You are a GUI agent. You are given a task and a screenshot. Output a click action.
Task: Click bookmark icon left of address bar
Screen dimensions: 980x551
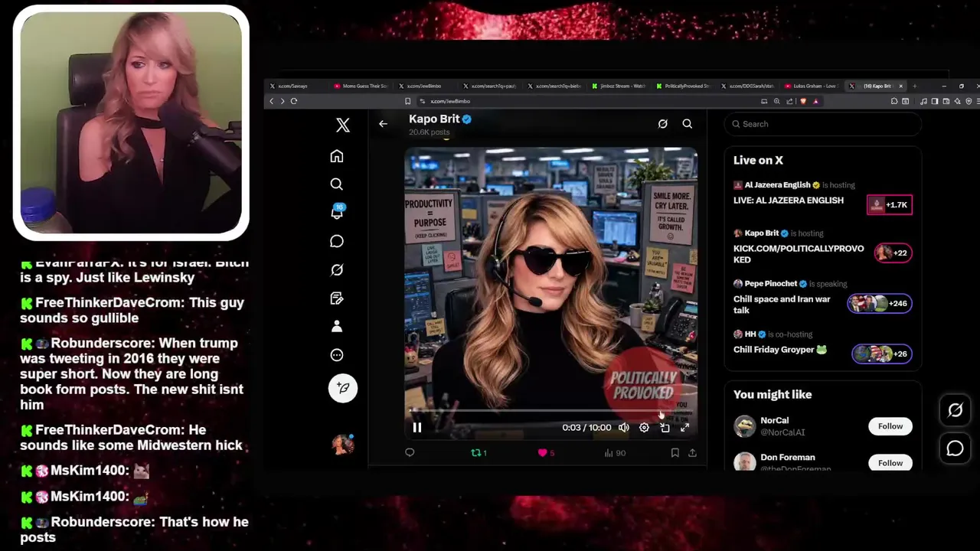[407, 101]
